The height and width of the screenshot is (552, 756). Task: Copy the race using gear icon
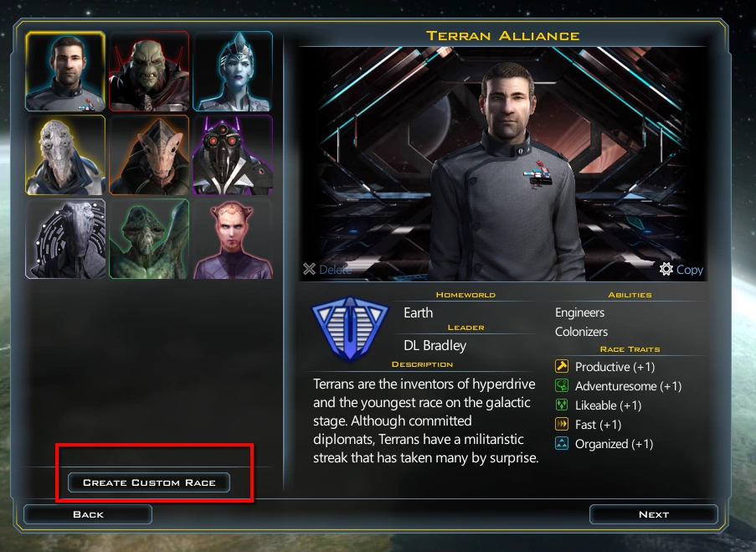click(681, 269)
